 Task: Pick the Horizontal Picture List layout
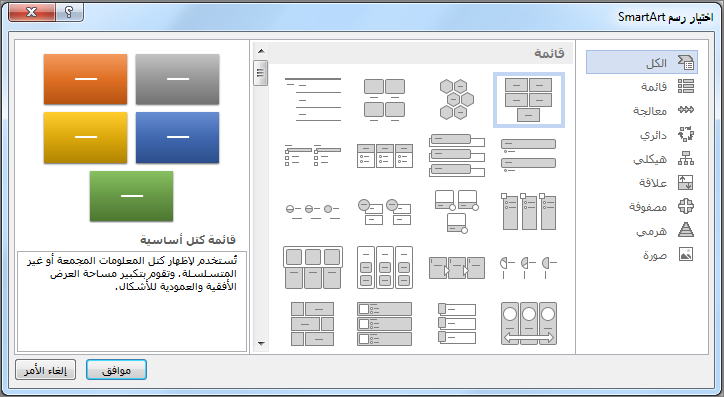(313, 268)
